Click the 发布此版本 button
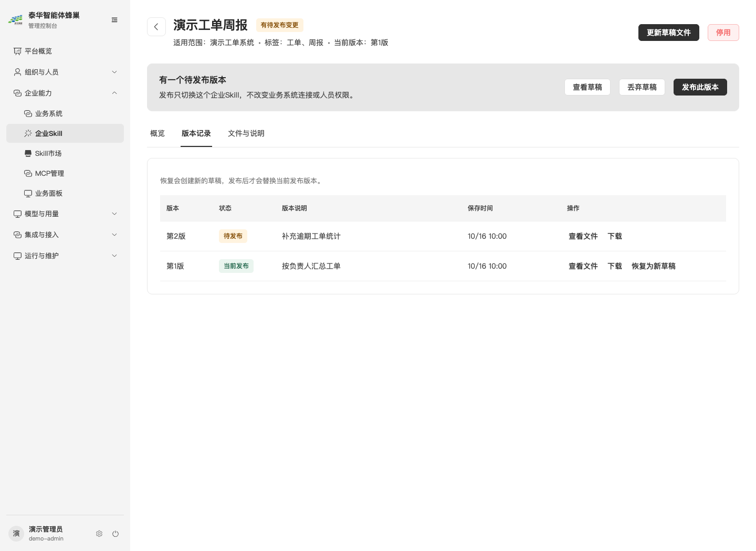The height and width of the screenshot is (551, 756). pos(700,87)
